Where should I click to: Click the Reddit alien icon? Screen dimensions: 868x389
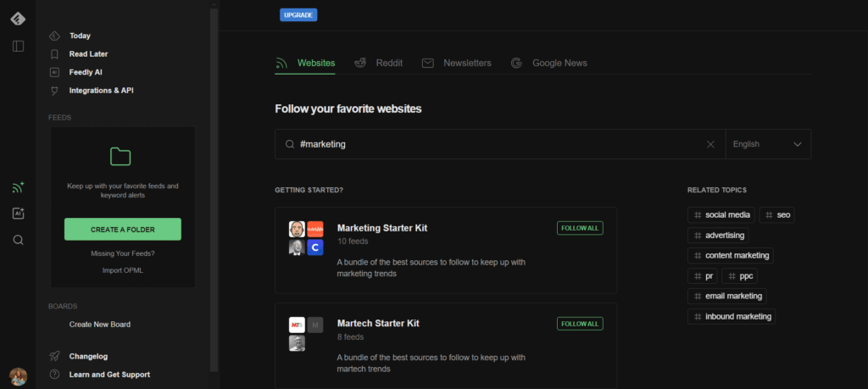coord(360,63)
